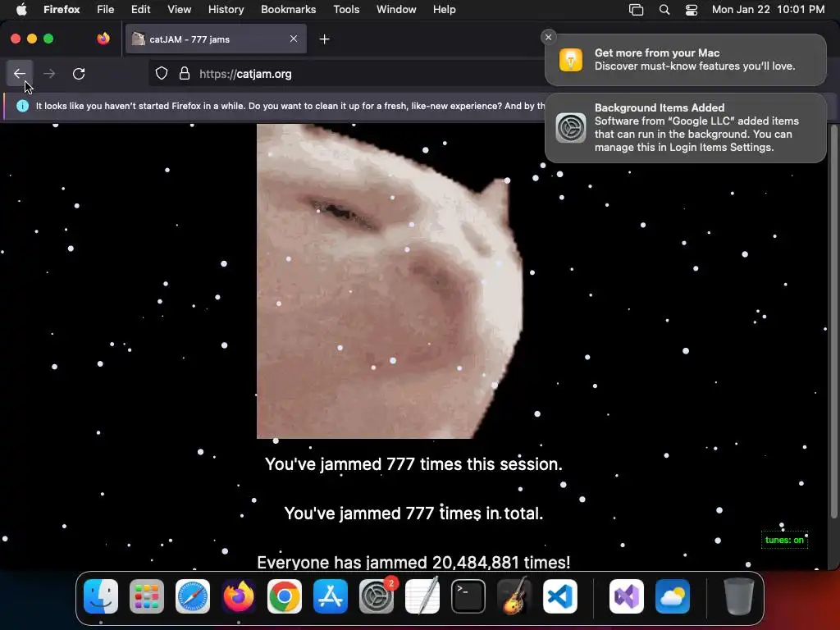
Task: Open the Get more from your Mac notification
Action: (685, 60)
